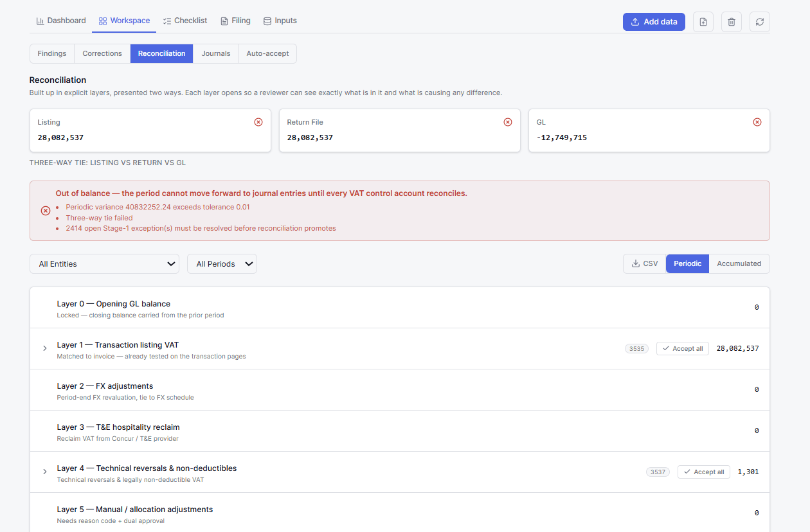Click the 3535 count badge on Layer 1
810x532 pixels.
coord(636,349)
